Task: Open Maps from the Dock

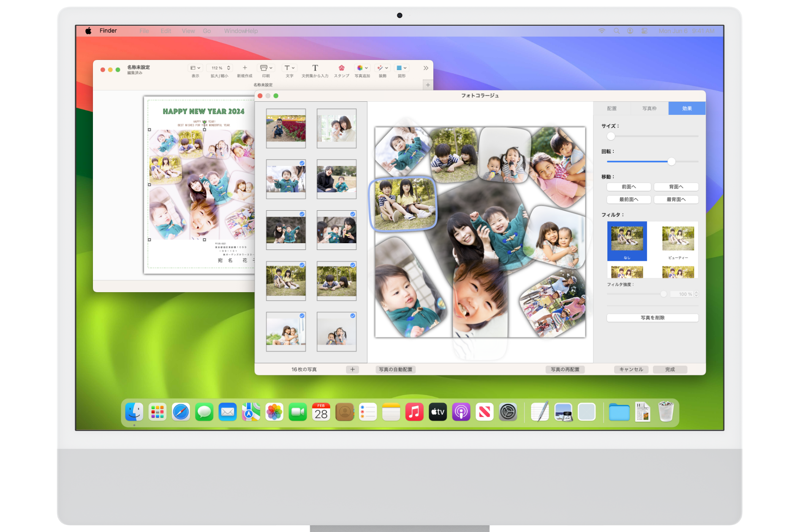Action: [x=251, y=412]
